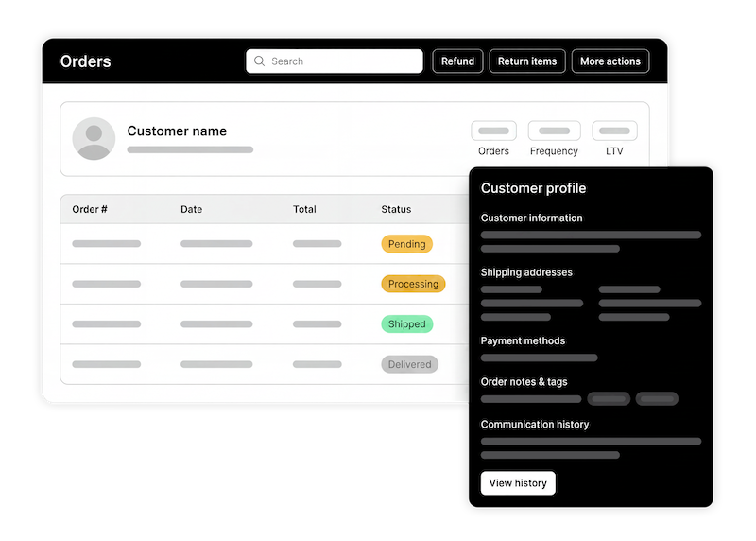Click the Customer information section label

click(531, 218)
